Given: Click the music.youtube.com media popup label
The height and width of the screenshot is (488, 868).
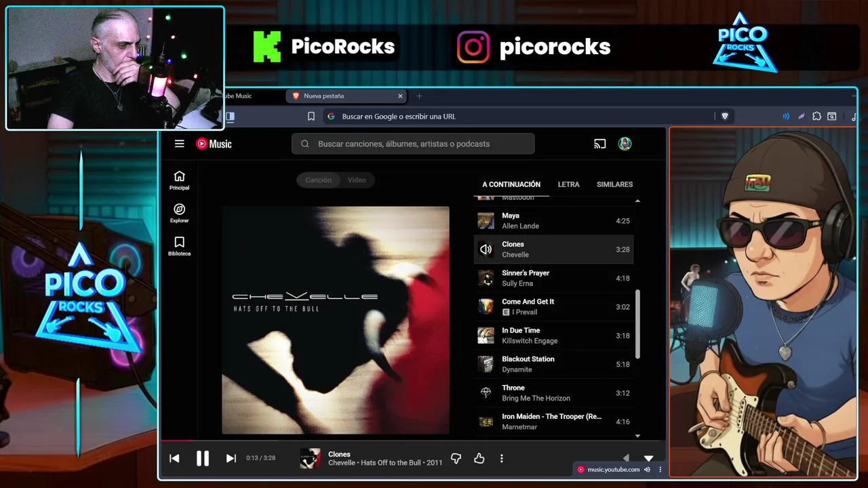Looking at the screenshot, I should click(x=613, y=469).
